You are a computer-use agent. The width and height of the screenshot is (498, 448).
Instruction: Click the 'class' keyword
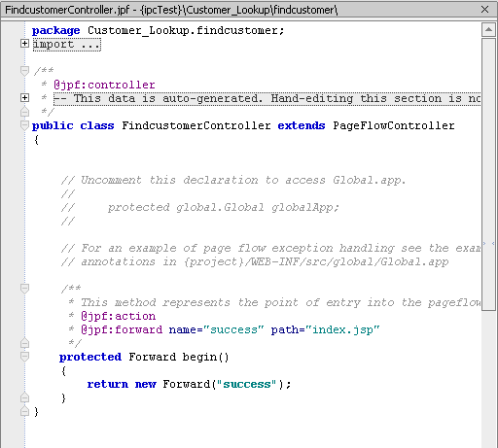[x=97, y=125]
